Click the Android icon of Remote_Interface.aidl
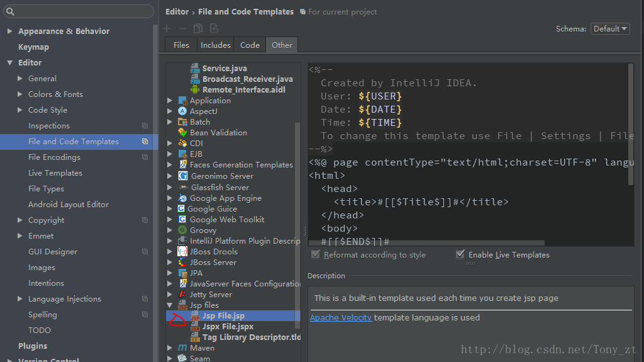This screenshot has width=644, height=362. click(x=195, y=89)
